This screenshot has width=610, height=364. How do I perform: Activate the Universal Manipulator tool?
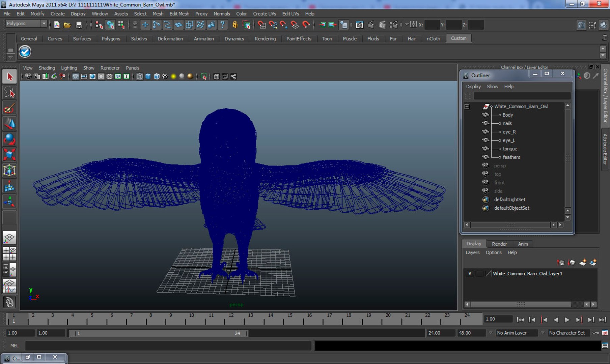(9, 170)
